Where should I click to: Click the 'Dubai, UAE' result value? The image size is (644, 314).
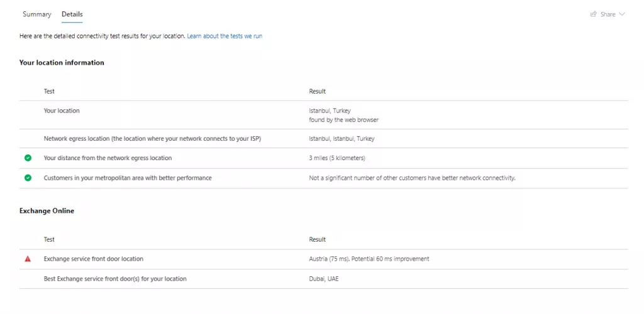325,279
